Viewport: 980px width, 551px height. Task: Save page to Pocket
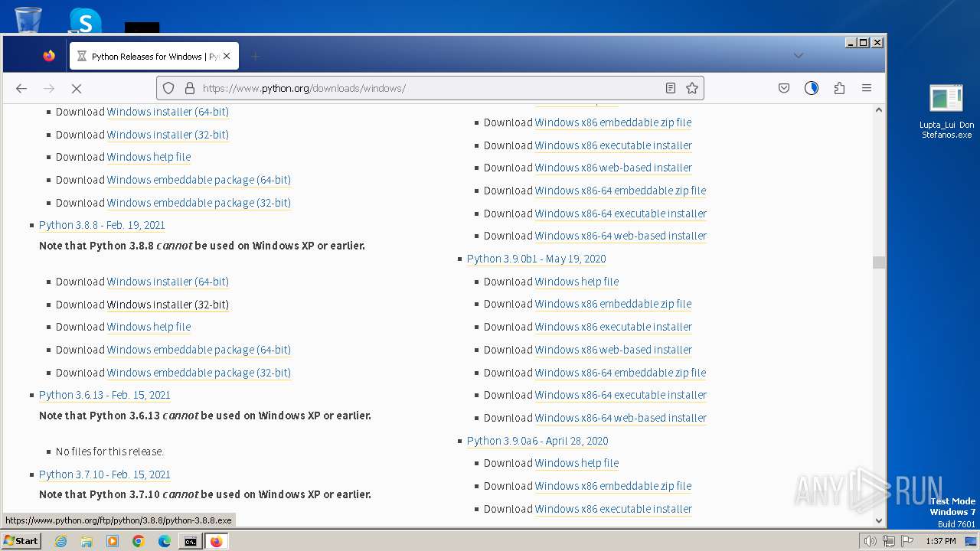coord(784,88)
